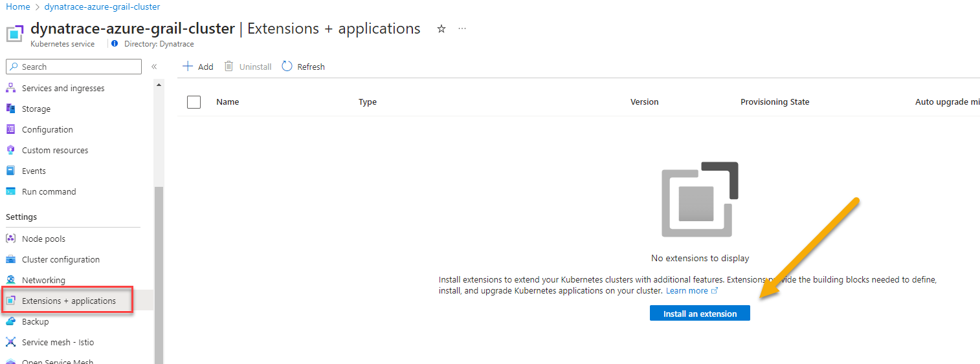
Task: Click the Node pools icon
Action: pos(10,239)
